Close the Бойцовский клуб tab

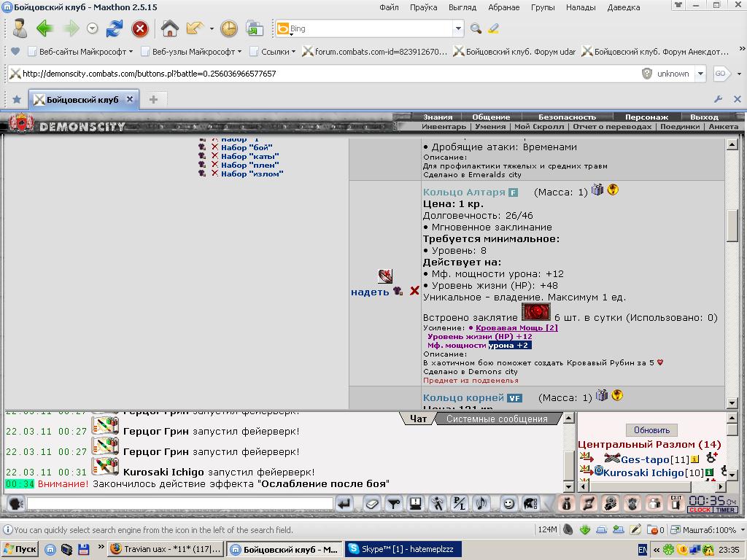coord(130,99)
